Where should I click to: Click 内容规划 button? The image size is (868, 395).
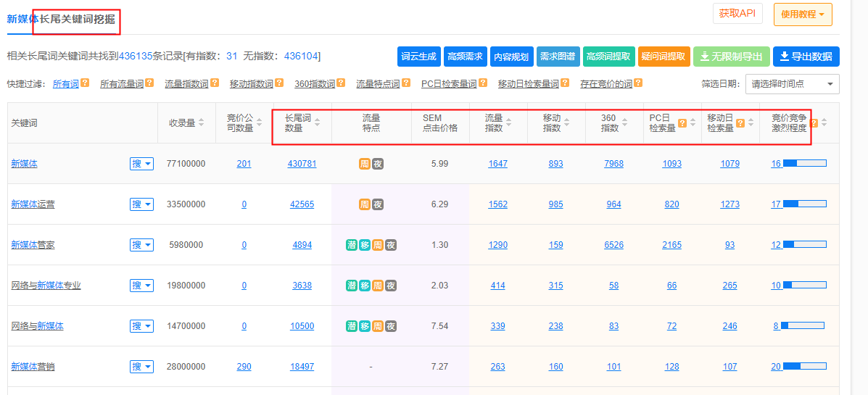(511, 57)
